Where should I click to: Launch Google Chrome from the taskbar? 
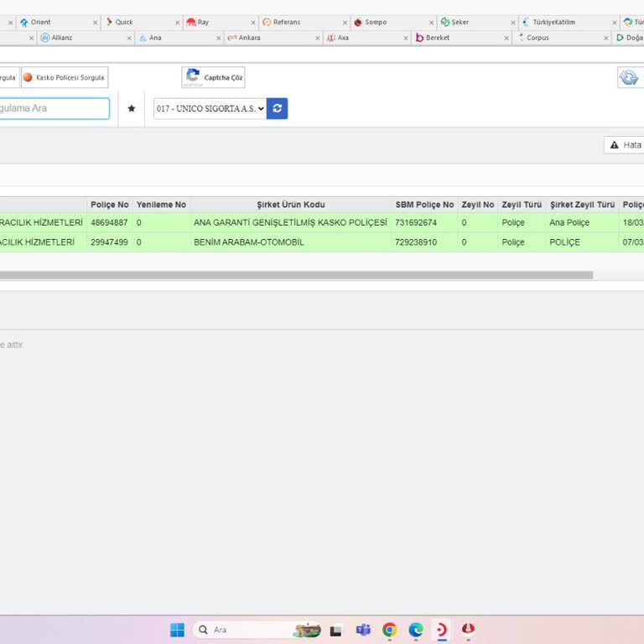pyautogui.click(x=389, y=630)
